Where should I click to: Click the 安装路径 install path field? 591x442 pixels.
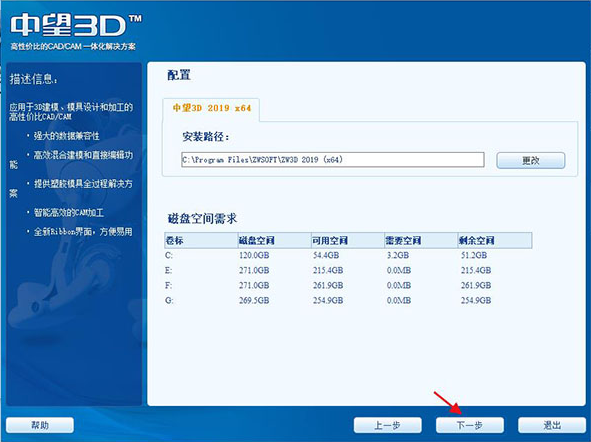click(332, 160)
